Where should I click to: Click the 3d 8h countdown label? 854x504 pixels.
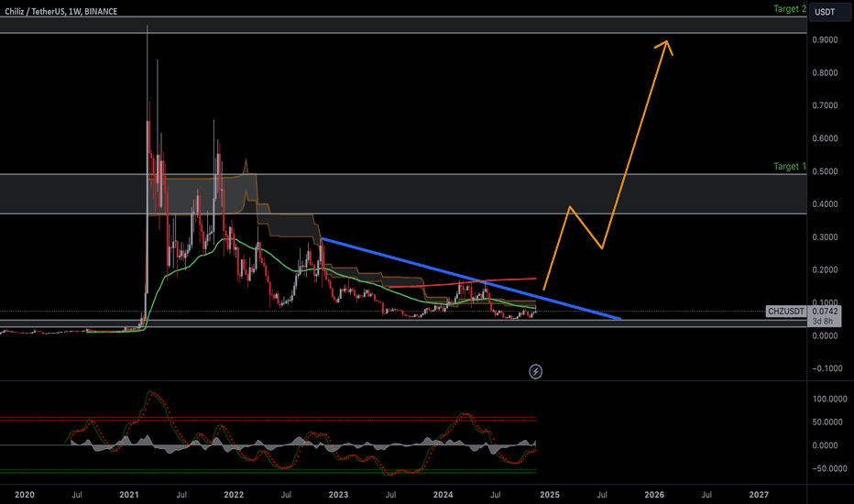click(823, 321)
